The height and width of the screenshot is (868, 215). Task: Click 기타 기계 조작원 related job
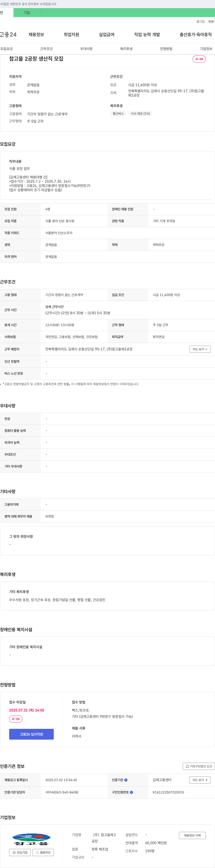(x=164, y=221)
